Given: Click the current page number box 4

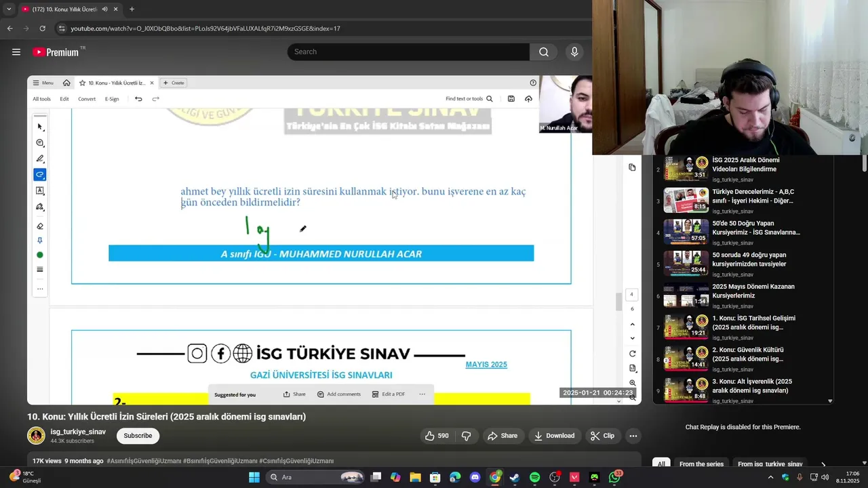Looking at the screenshot, I should tap(632, 294).
